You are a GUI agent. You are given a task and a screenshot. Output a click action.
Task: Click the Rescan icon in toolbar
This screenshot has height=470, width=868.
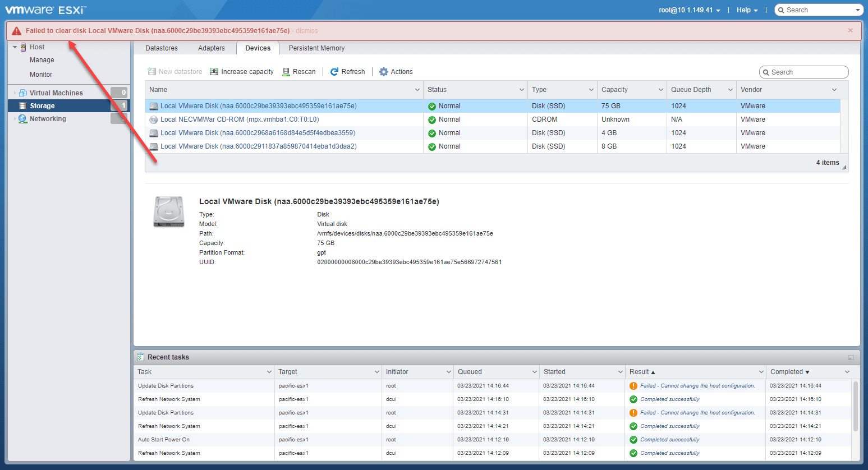pos(286,72)
